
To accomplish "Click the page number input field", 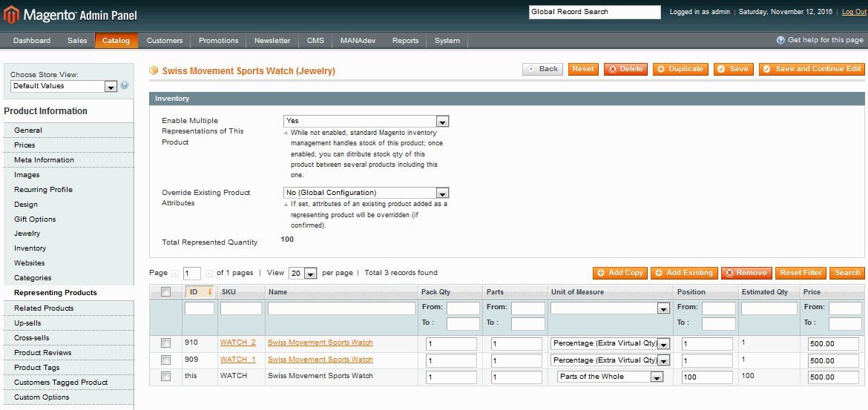I will coord(192,274).
